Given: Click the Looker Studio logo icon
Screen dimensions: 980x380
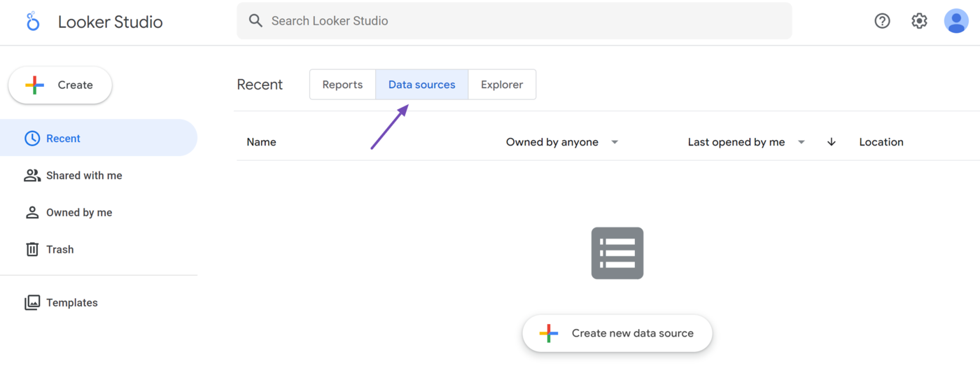Looking at the screenshot, I should 32,22.
